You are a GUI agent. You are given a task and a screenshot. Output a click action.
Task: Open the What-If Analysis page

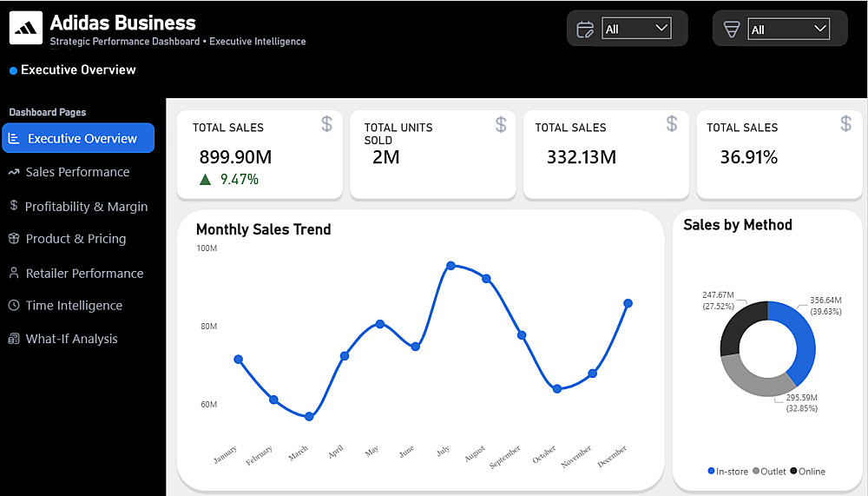coord(71,339)
